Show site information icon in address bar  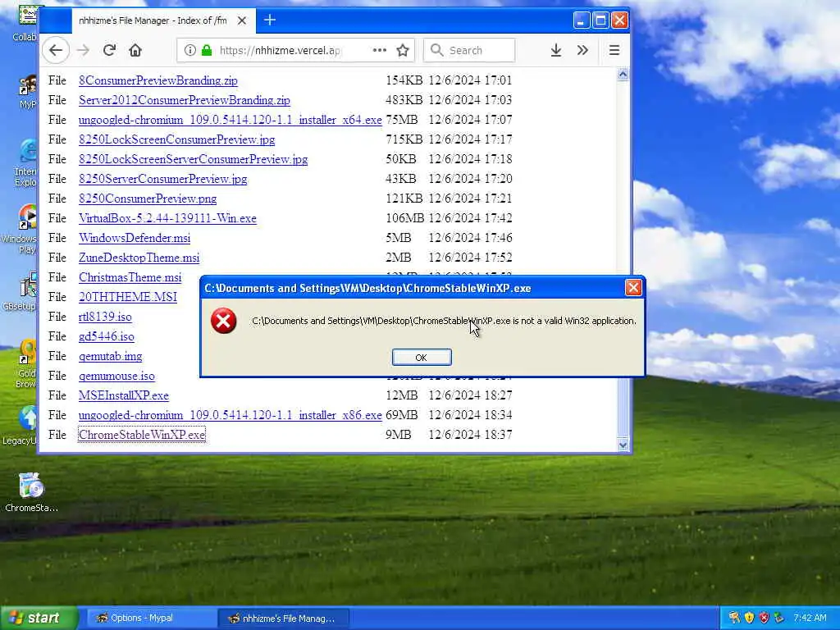[x=189, y=50]
